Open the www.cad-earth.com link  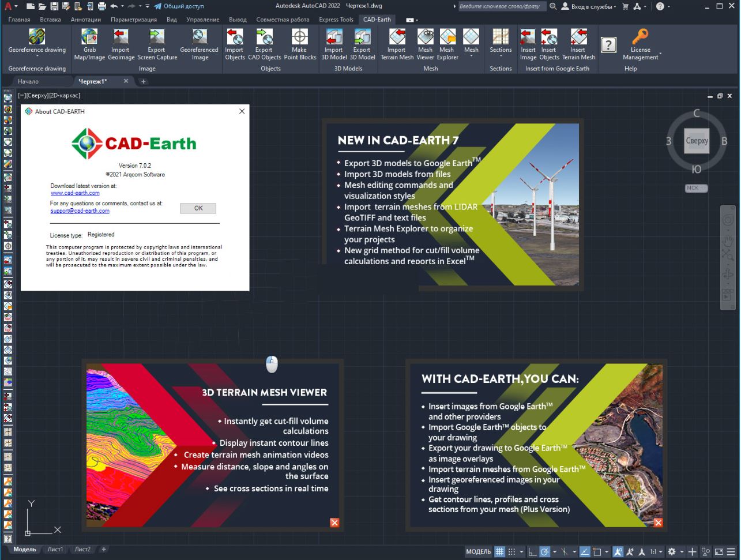pyautogui.click(x=75, y=194)
